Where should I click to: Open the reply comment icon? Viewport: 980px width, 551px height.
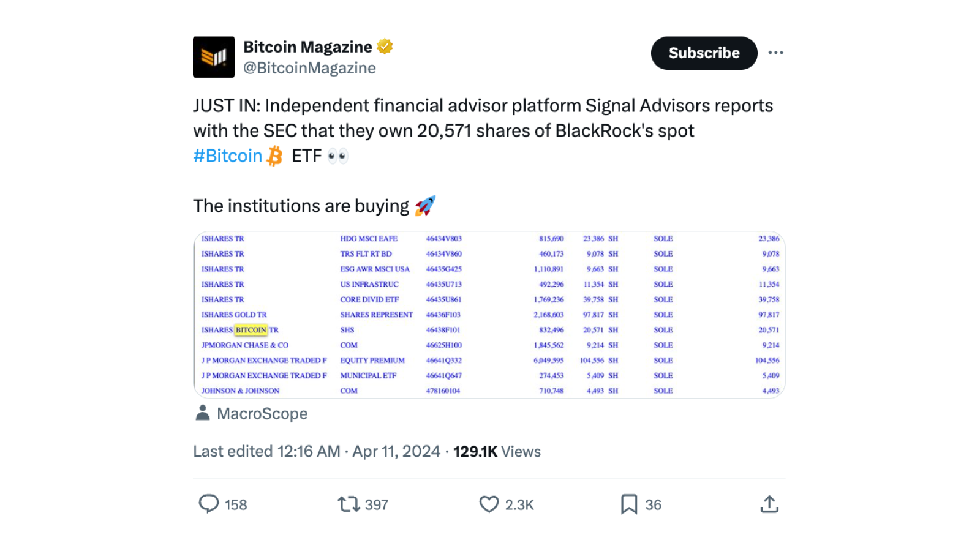pyautogui.click(x=209, y=504)
